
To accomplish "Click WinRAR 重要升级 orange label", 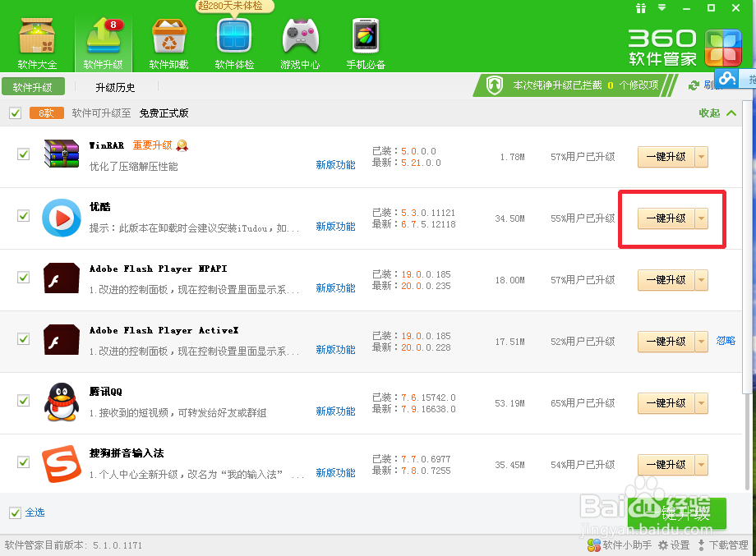I will (x=152, y=145).
